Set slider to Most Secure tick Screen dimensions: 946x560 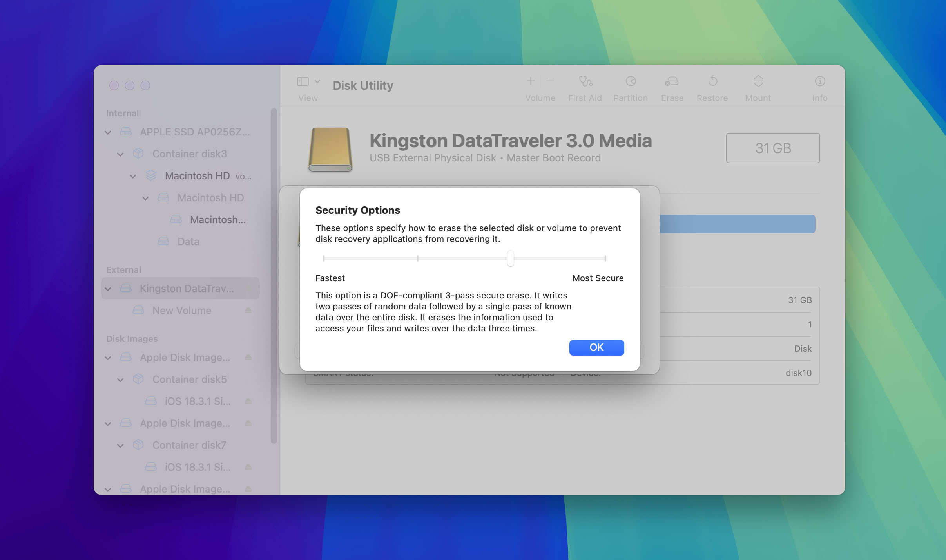605,258
